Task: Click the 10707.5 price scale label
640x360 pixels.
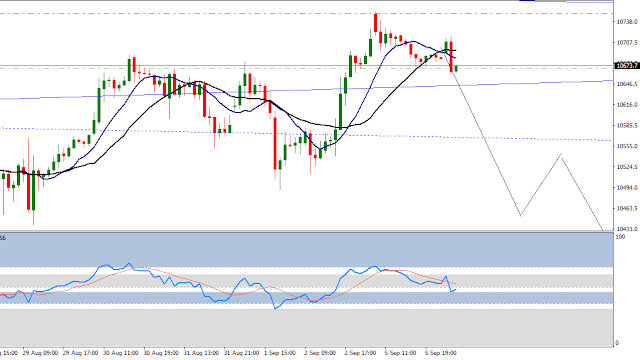Action: pos(627,42)
